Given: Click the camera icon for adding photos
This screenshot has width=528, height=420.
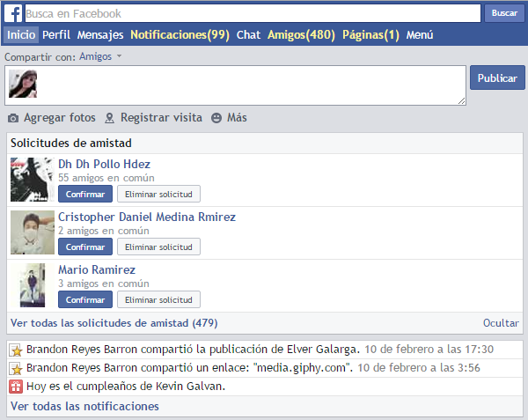Looking at the screenshot, I should point(13,118).
